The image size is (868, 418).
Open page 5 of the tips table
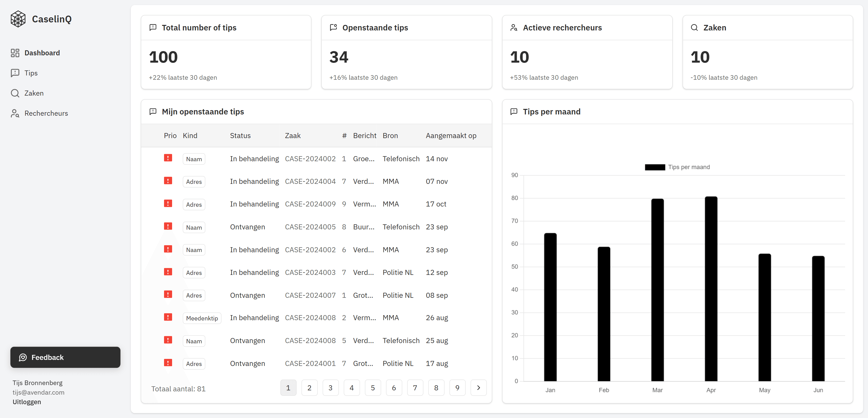373,388
